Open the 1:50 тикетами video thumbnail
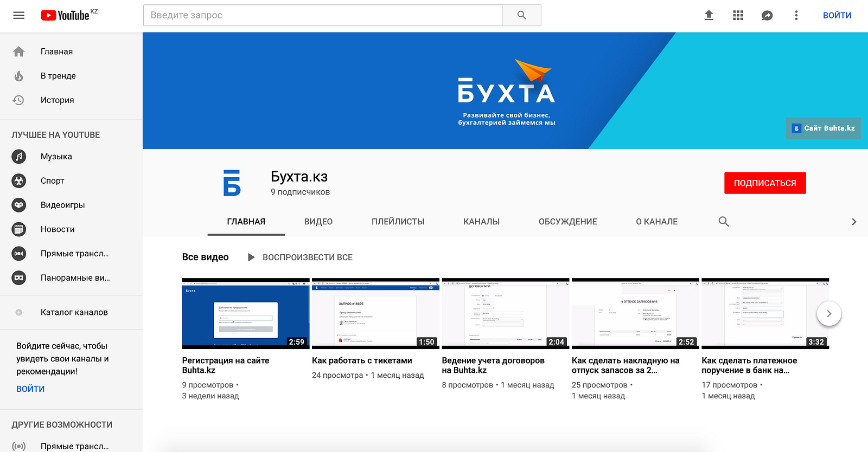Viewport: 868px width, 452px height. [375, 313]
